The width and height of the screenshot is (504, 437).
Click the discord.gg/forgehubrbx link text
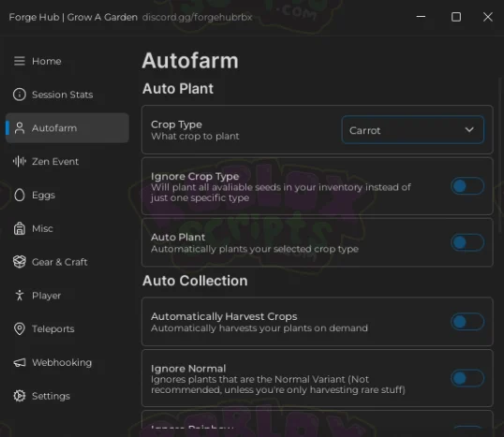click(x=197, y=17)
